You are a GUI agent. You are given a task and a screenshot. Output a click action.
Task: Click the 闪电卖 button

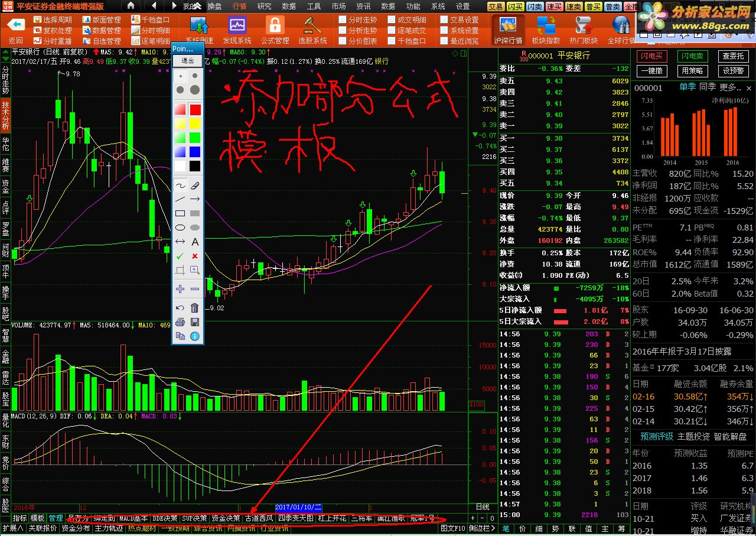(x=692, y=56)
